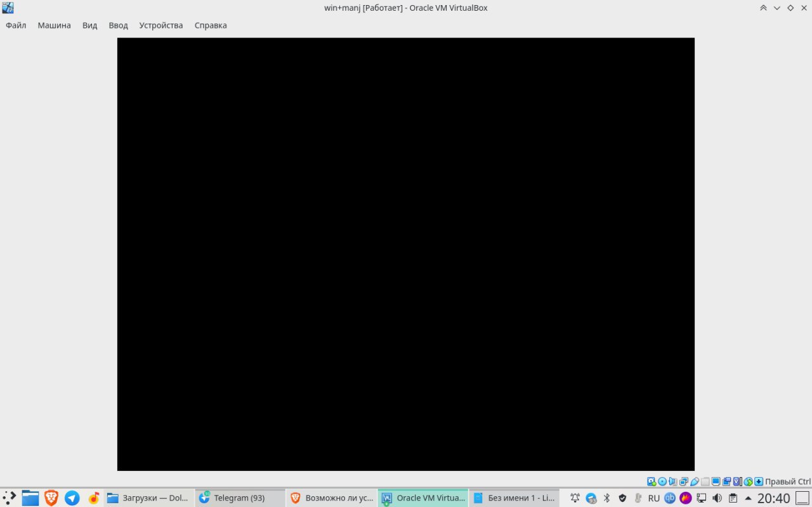Switch to the Возможно ли ус... Brave window
Image resolution: width=812 pixels, height=507 pixels.
click(331, 498)
